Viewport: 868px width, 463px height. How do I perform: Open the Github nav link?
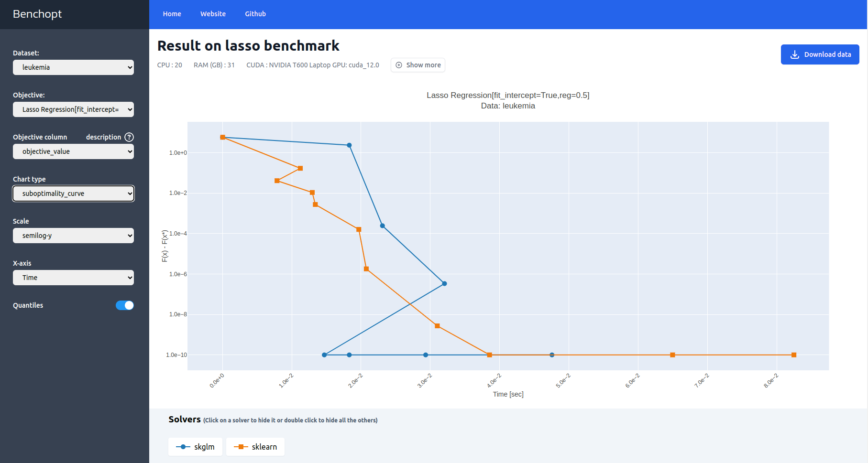255,14
